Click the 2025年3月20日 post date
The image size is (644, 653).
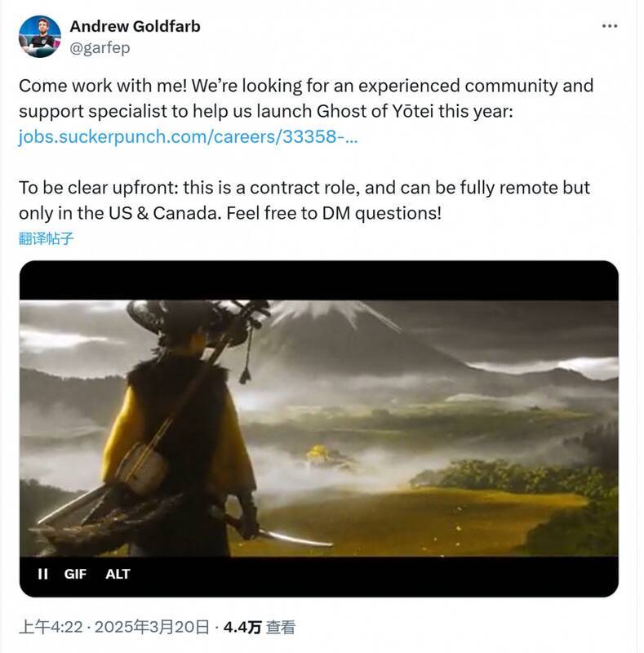pos(152,627)
